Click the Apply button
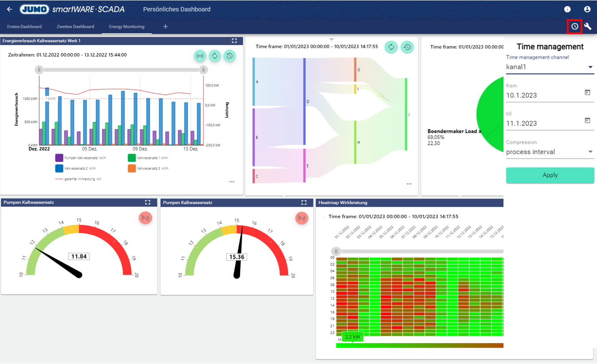 [550, 175]
